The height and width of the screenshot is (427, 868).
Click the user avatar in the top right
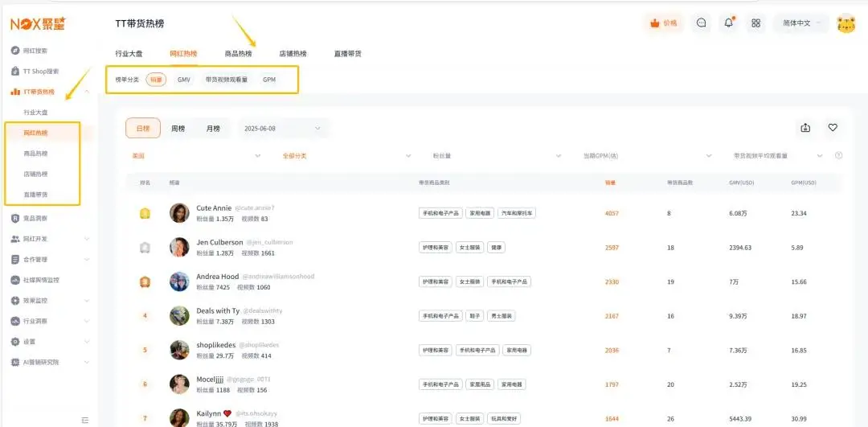(845, 23)
